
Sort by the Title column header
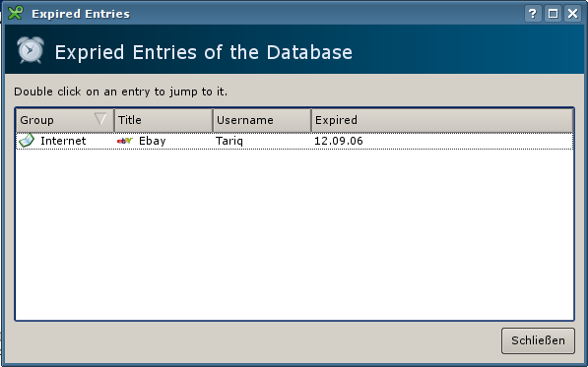[x=163, y=120]
